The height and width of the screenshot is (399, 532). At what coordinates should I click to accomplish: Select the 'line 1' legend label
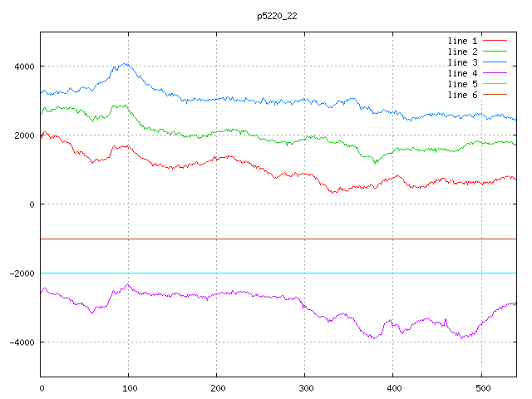[x=462, y=41]
